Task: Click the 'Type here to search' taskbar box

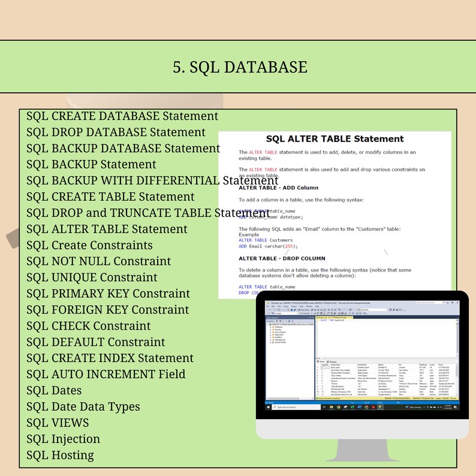Action: [296, 407]
